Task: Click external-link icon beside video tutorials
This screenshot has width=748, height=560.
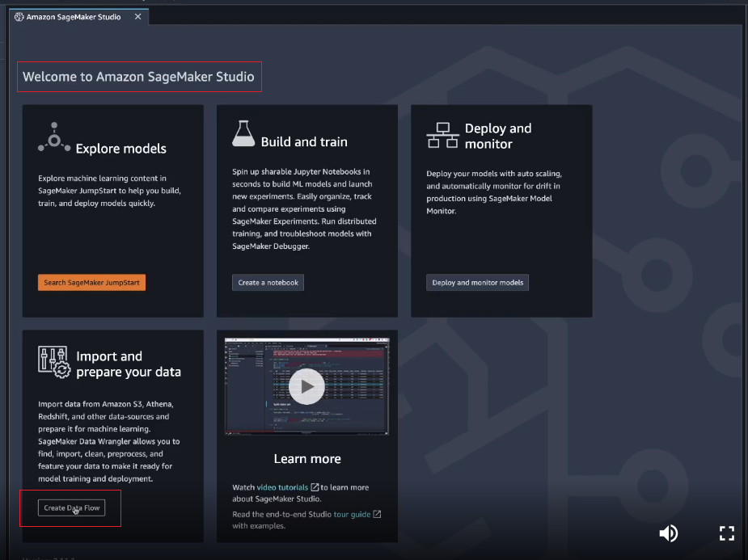Action: pyautogui.click(x=315, y=487)
